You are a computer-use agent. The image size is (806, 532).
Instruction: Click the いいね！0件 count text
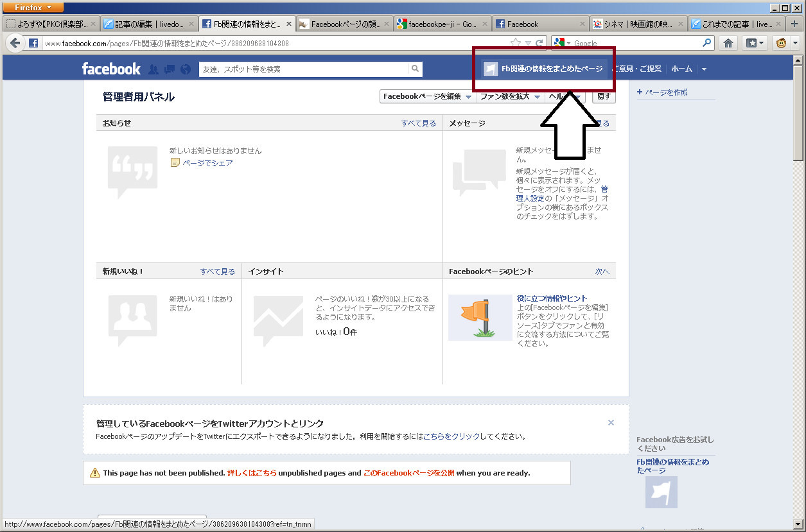(x=336, y=332)
